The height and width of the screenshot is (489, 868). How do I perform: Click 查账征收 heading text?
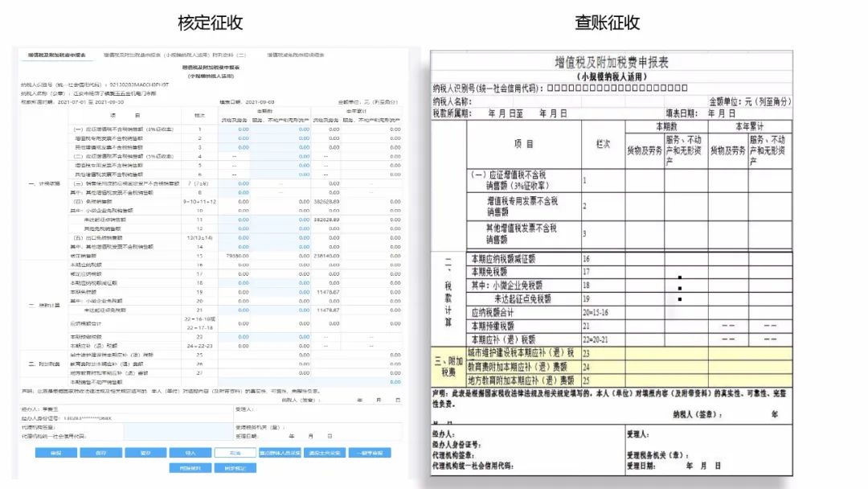coord(608,23)
